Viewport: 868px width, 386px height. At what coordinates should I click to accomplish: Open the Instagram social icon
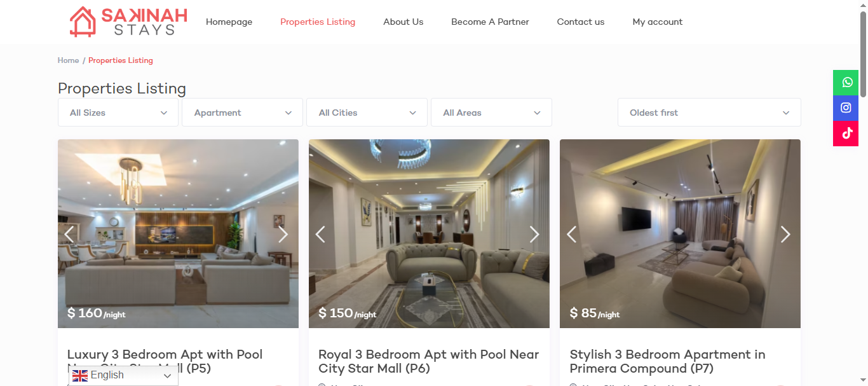pos(846,108)
